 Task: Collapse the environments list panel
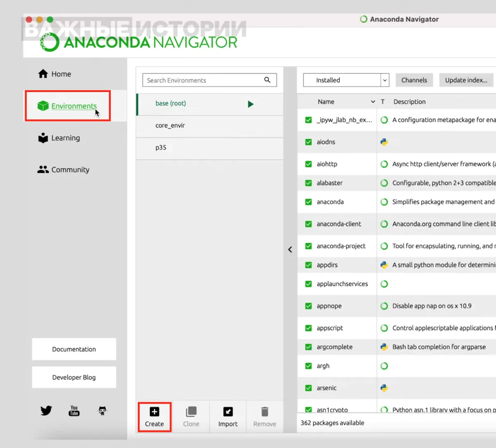[x=290, y=249]
